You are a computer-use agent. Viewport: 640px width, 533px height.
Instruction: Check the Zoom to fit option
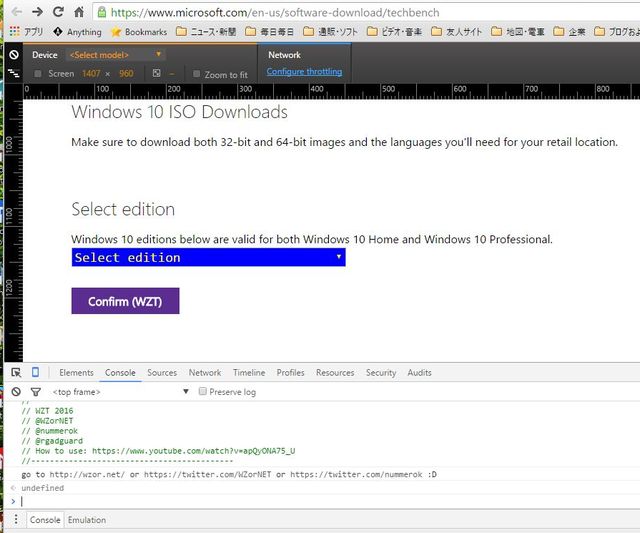(x=196, y=74)
